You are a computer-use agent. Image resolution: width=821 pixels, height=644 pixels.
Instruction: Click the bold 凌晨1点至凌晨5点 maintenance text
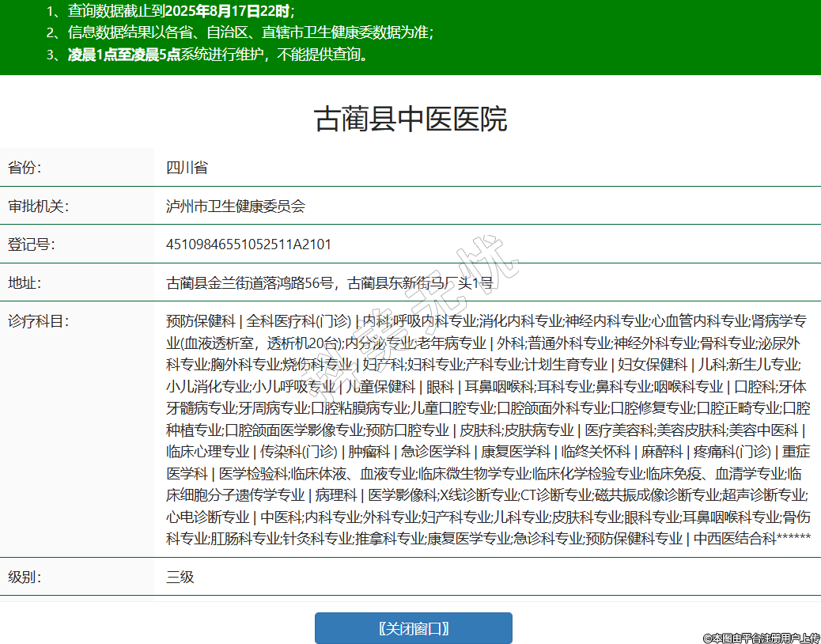coord(124,55)
